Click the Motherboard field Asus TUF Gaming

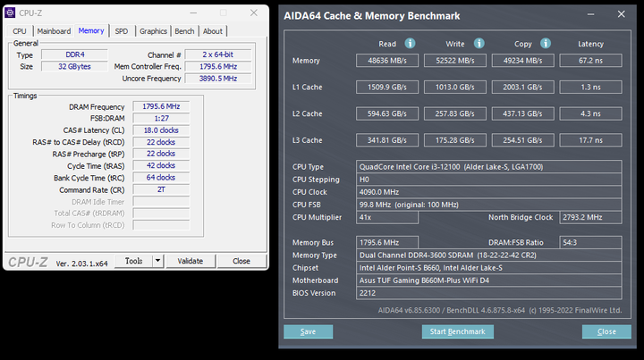[x=488, y=280]
